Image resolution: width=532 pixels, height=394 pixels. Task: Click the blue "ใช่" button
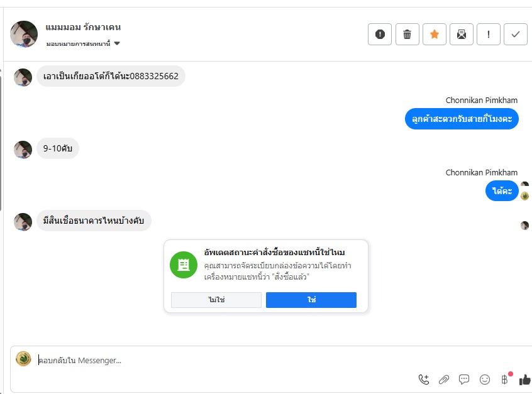[x=311, y=300]
